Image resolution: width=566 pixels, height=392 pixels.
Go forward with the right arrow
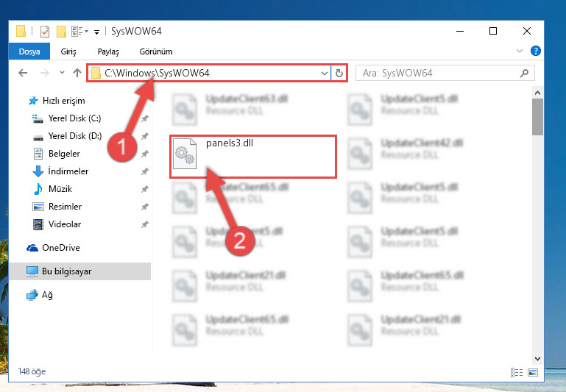coord(44,73)
